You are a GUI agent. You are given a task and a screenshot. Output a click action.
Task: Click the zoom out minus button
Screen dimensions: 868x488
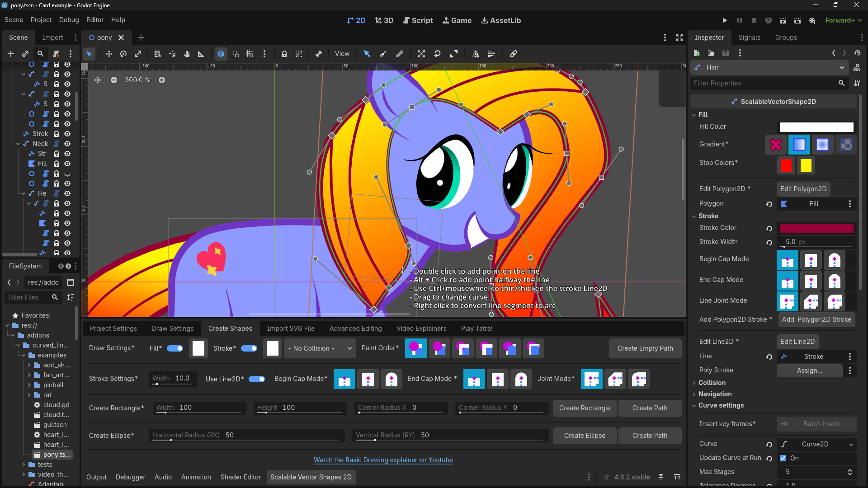tap(114, 80)
